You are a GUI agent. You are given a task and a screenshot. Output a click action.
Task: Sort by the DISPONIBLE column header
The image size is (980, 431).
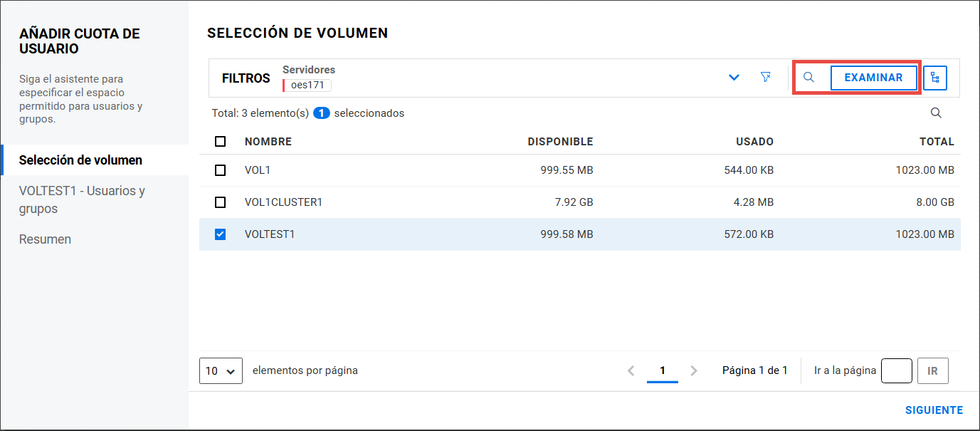tap(560, 142)
